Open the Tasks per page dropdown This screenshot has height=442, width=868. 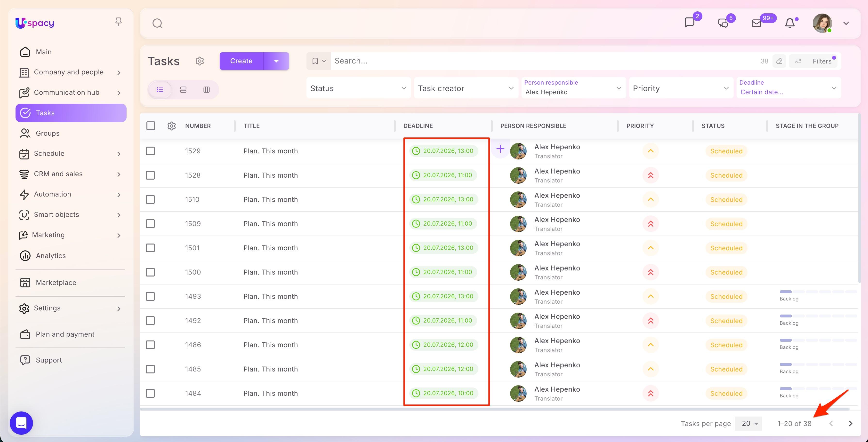point(749,424)
